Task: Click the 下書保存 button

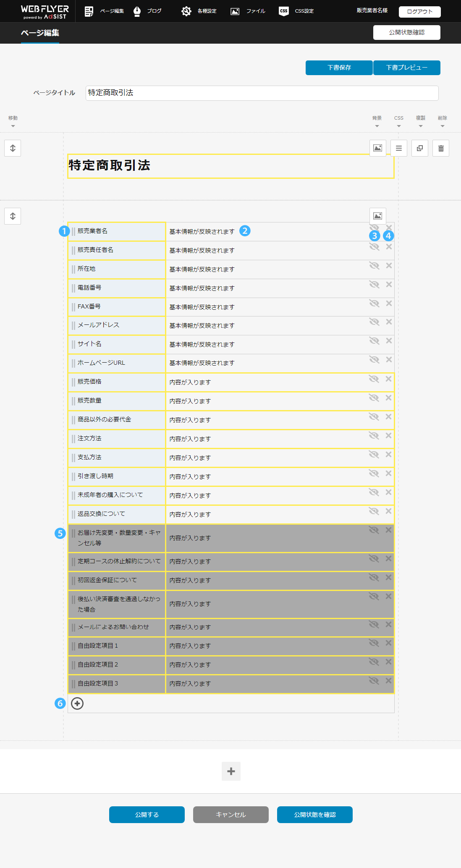Action: click(x=339, y=68)
